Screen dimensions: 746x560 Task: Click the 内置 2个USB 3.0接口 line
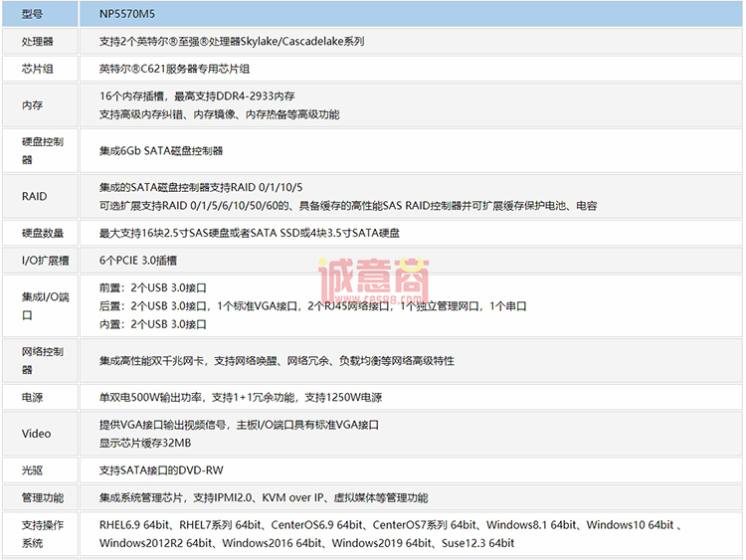pos(153,324)
